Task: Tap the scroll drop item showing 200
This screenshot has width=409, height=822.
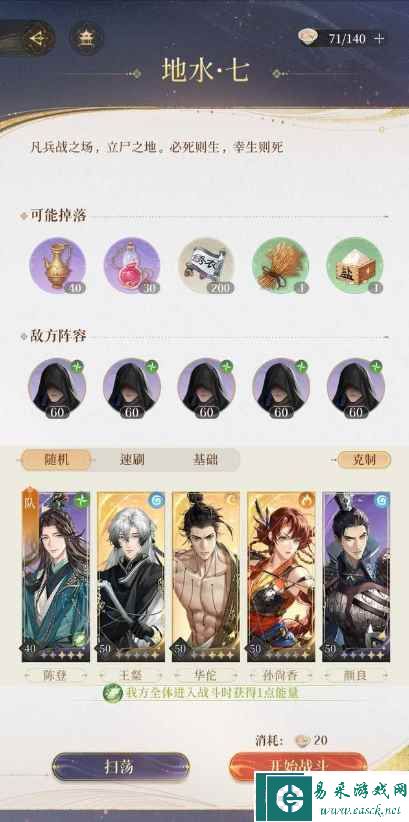Action: (x=207, y=266)
